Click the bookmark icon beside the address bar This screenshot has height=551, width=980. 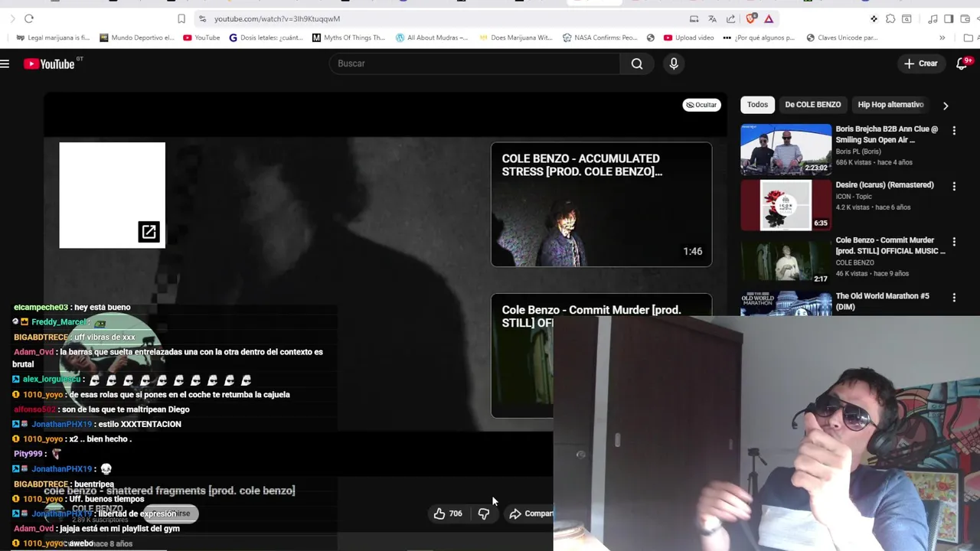[181, 18]
